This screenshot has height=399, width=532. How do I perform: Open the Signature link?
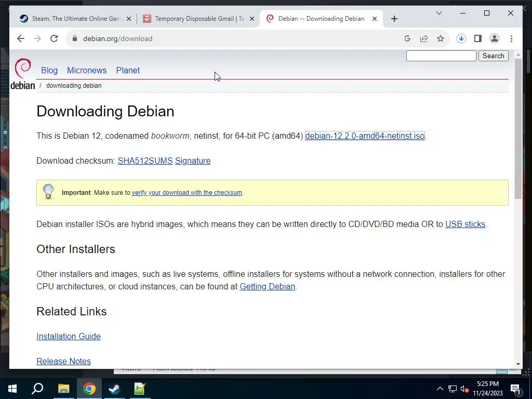coord(193,161)
